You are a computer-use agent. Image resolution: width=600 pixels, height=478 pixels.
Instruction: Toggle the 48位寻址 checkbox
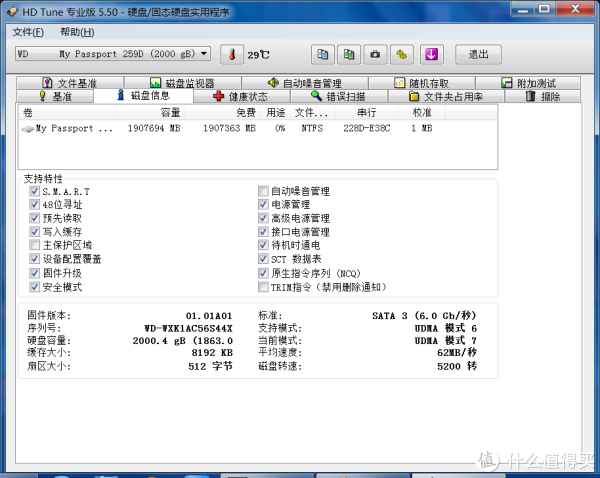(34, 204)
